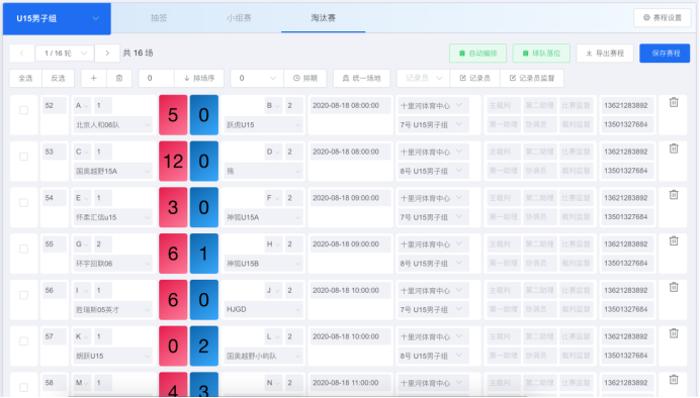Image resolution: width=700 pixels, height=398 pixels.
Task: Open the 国奥越野15A team dropdown
Action: (112, 171)
